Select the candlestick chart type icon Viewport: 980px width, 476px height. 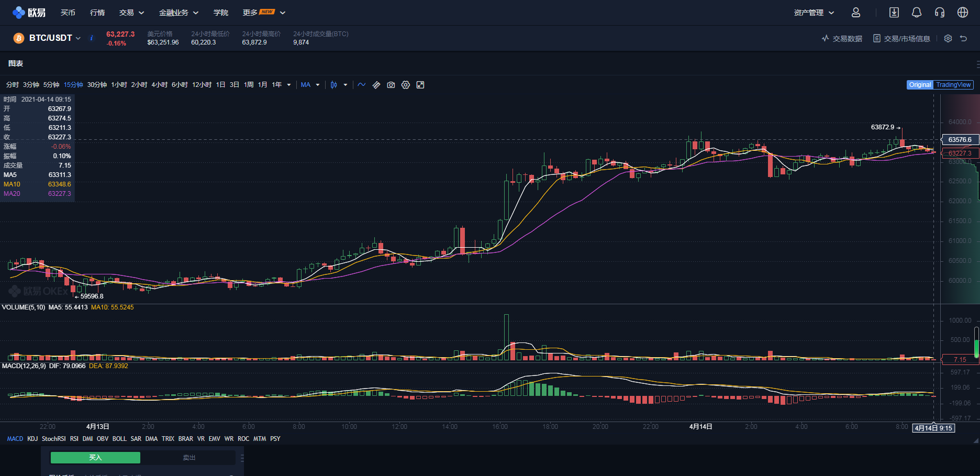333,85
